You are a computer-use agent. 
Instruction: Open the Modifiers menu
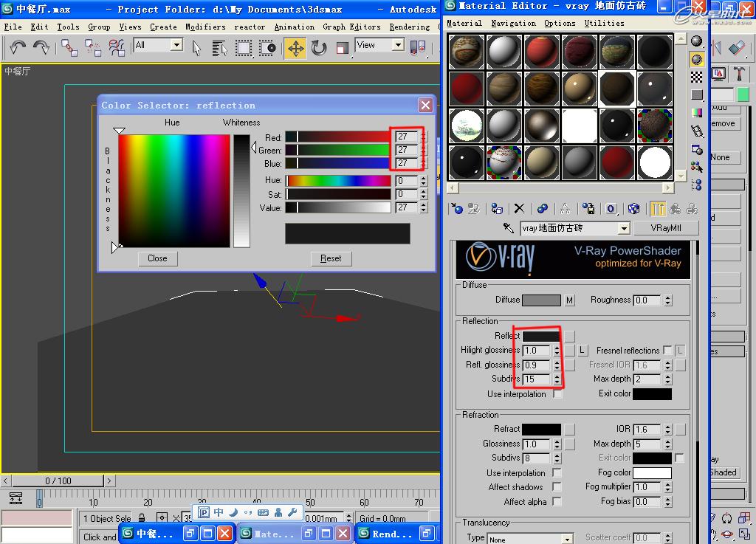coord(205,27)
